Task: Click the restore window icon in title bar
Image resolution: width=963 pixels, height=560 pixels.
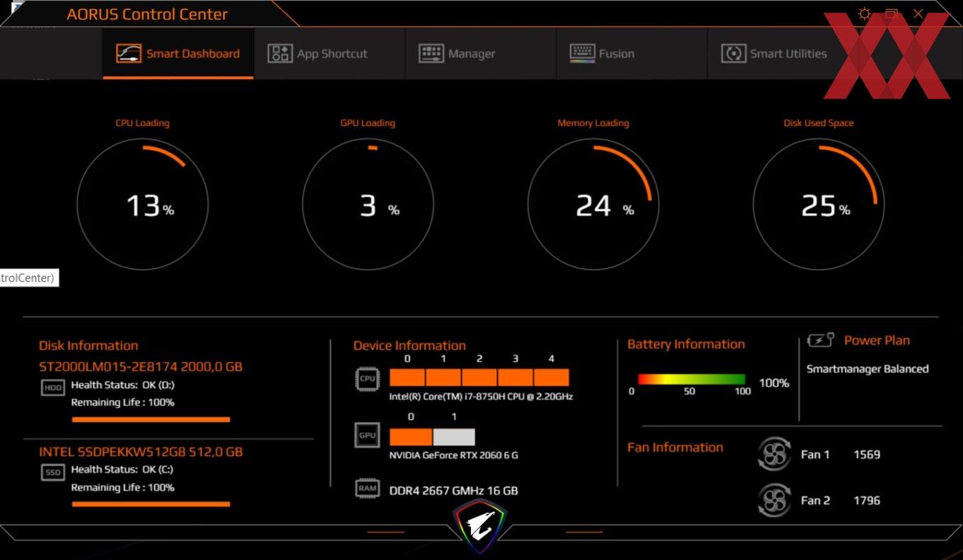Action: coord(891,14)
